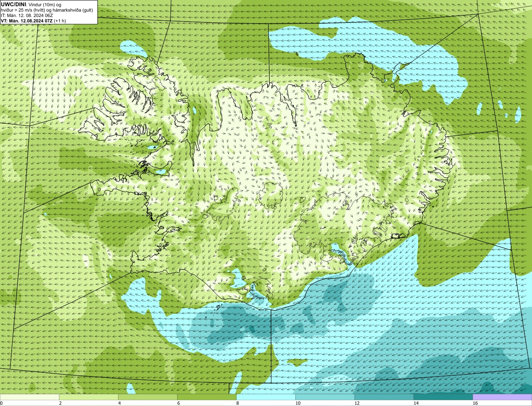532x406 pixels.
Task: Click the '10' scale label
Action: pyautogui.click(x=298, y=403)
